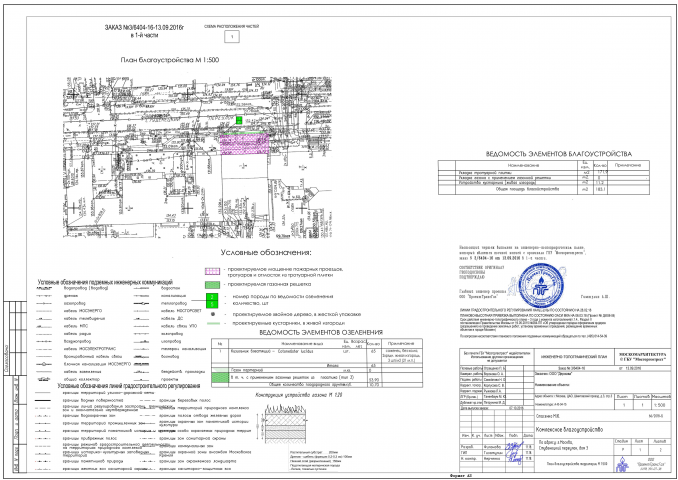Viewport: 678px width, 480px height.
Task: Click total area value '183.1' in improvement table
Action: pyautogui.click(x=600, y=189)
